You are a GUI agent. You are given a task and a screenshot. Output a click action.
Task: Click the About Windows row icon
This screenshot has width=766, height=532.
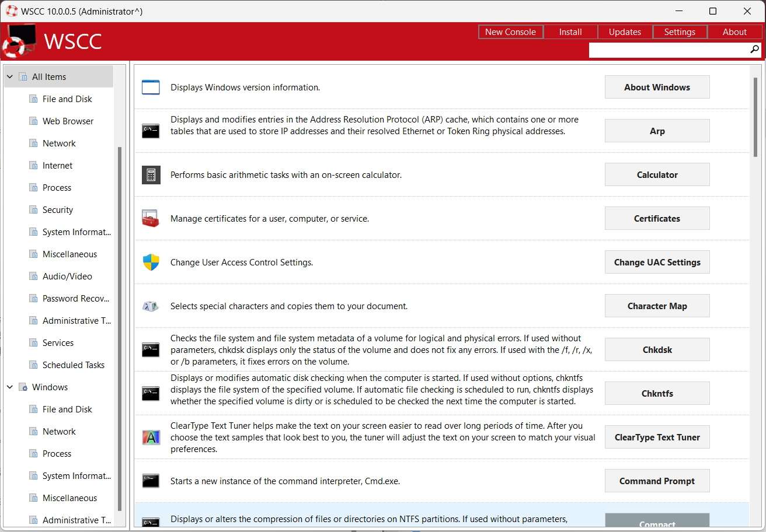click(151, 87)
